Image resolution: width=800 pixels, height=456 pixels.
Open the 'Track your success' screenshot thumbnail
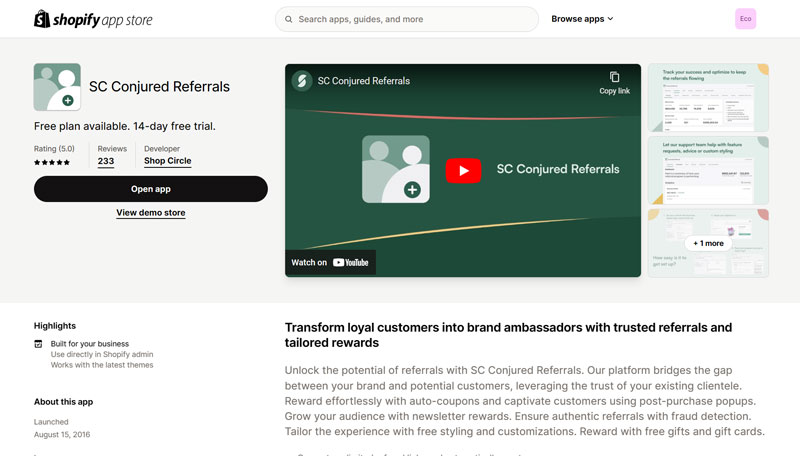[708, 97]
